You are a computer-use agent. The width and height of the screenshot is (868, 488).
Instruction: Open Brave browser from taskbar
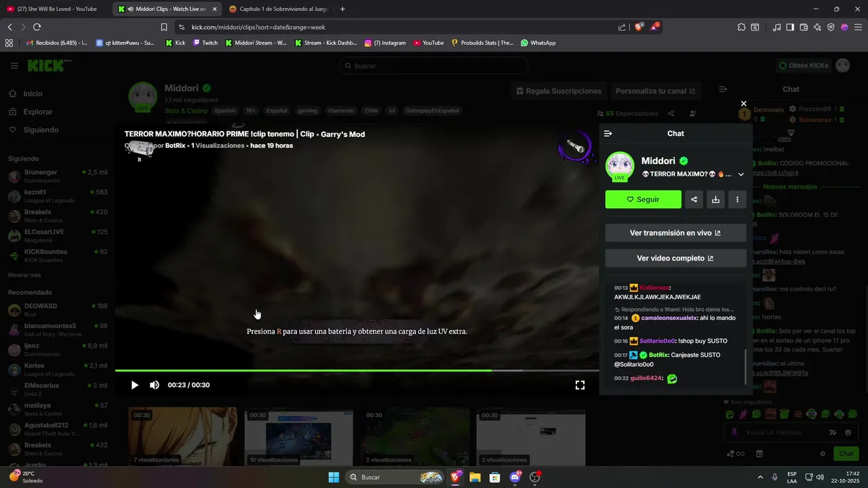[456, 477]
